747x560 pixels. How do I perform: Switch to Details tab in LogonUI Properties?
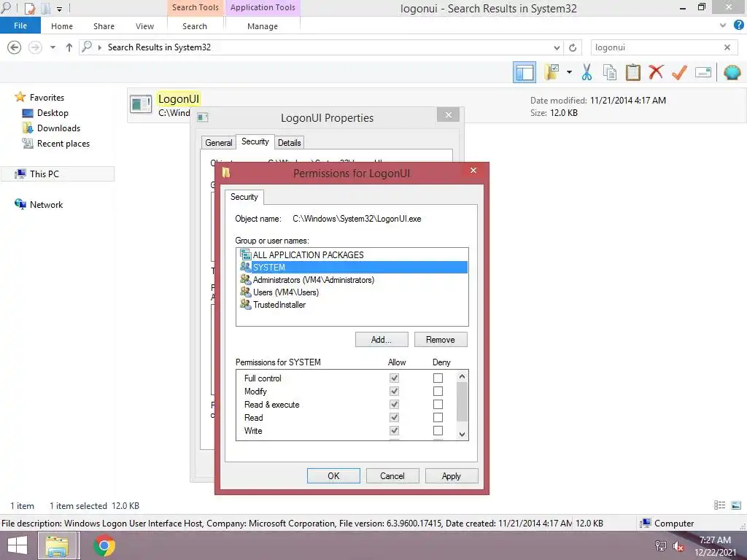[x=289, y=142]
